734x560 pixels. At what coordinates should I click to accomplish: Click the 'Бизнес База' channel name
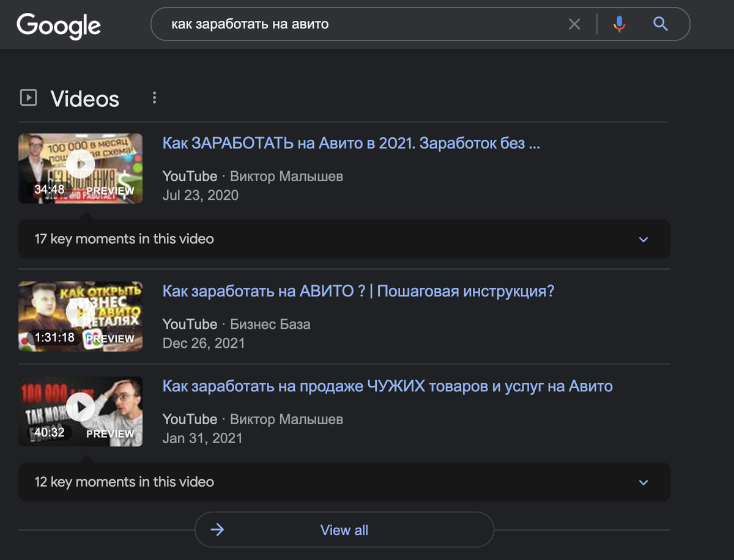[270, 324]
